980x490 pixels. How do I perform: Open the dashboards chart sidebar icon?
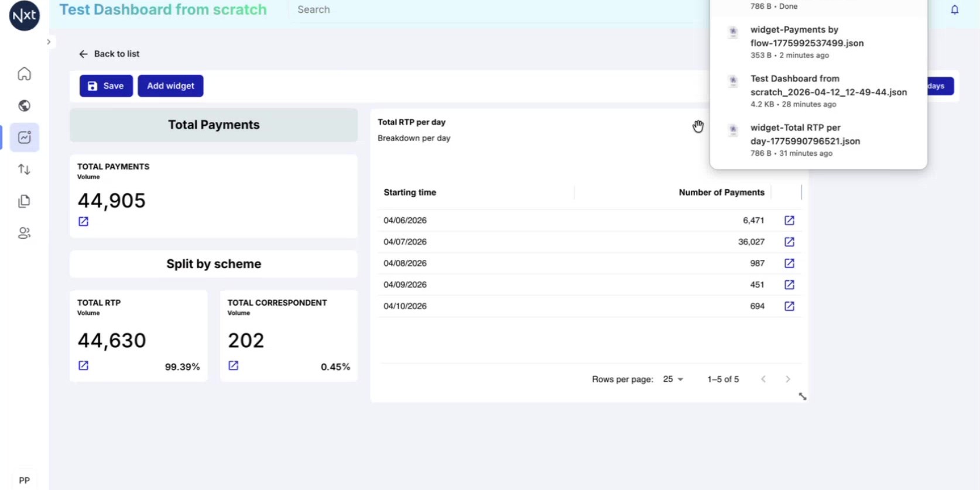coord(24,138)
